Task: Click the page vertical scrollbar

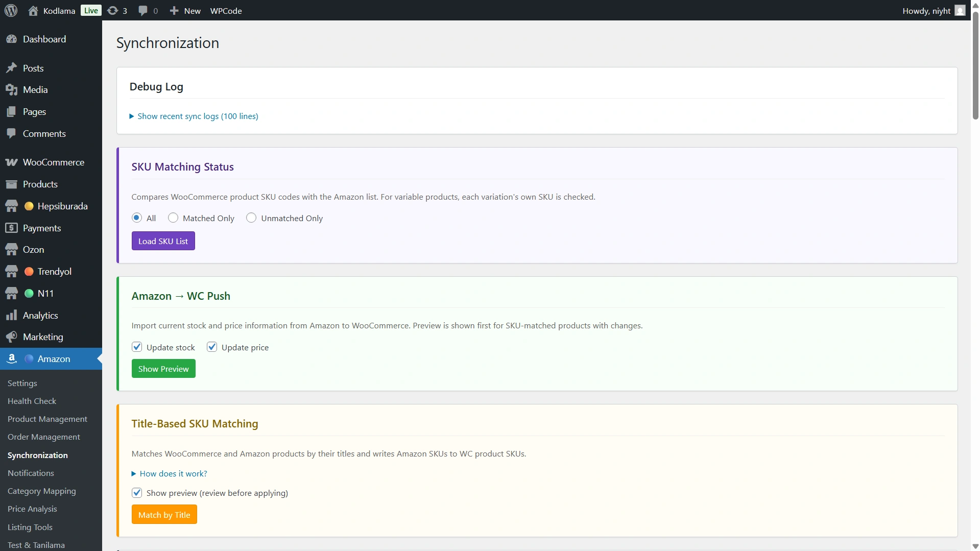Action: tap(975, 66)
